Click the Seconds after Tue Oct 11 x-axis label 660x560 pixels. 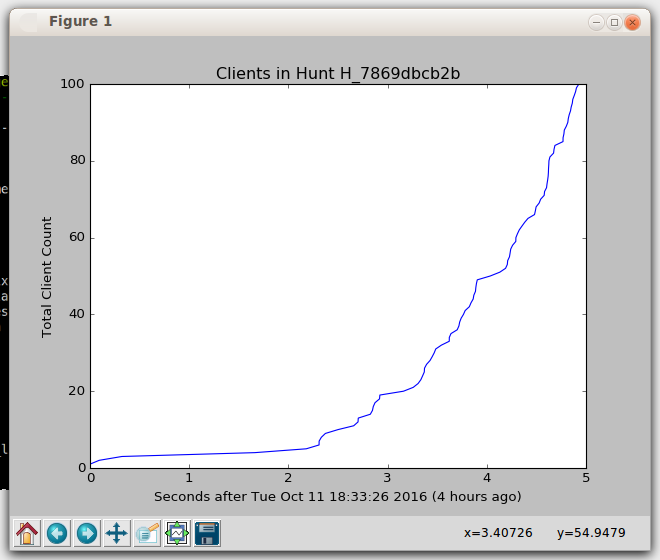338,497
